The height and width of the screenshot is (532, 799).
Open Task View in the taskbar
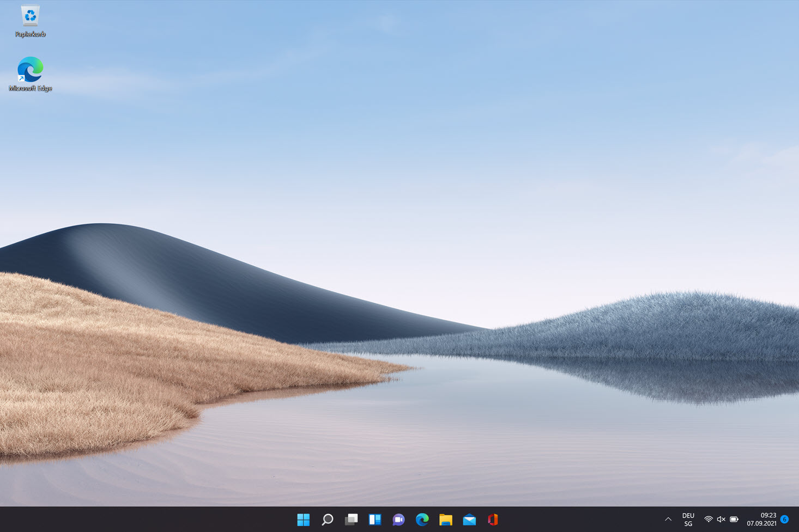(351, 519)
